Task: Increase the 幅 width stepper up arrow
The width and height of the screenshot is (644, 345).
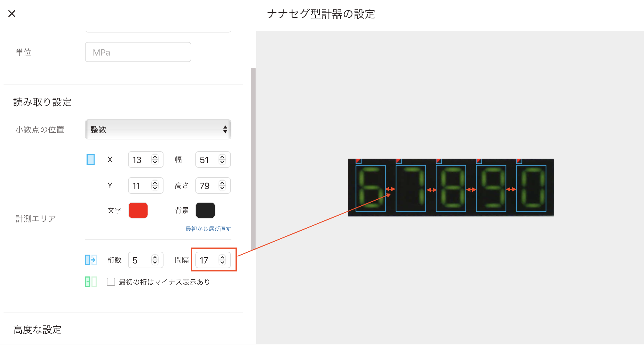Action: point(222,157)
